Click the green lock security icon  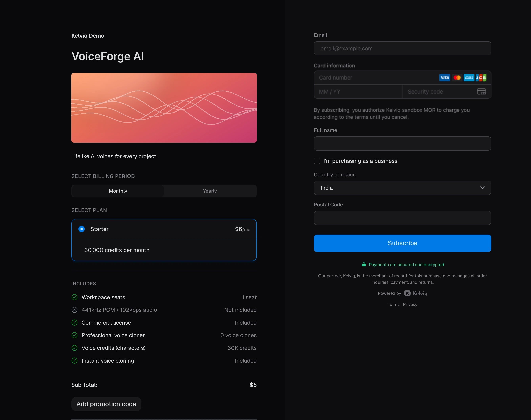click(364, 264)
